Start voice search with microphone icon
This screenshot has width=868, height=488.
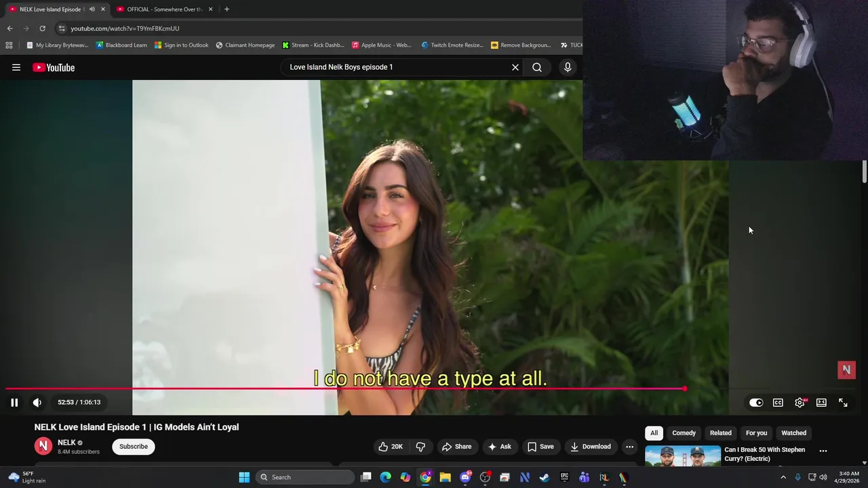(x=568, y=67)
